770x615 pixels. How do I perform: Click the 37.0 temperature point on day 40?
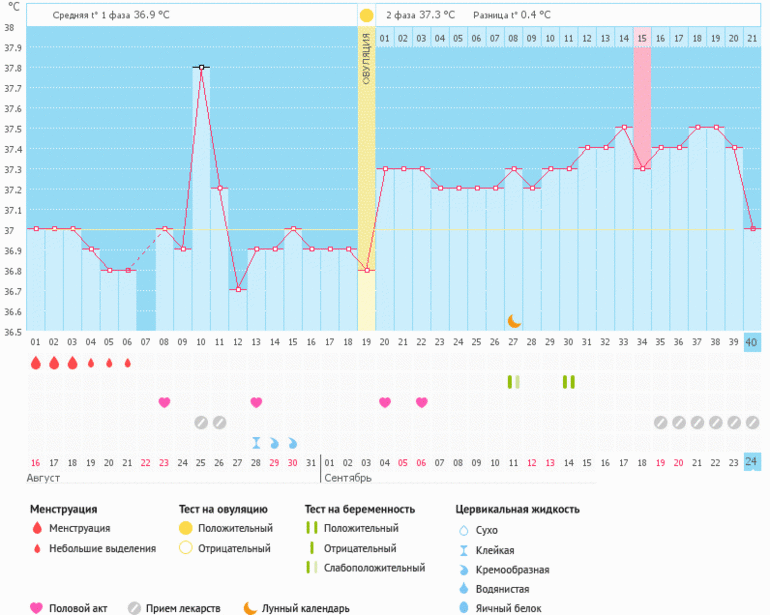pos(753,228)
